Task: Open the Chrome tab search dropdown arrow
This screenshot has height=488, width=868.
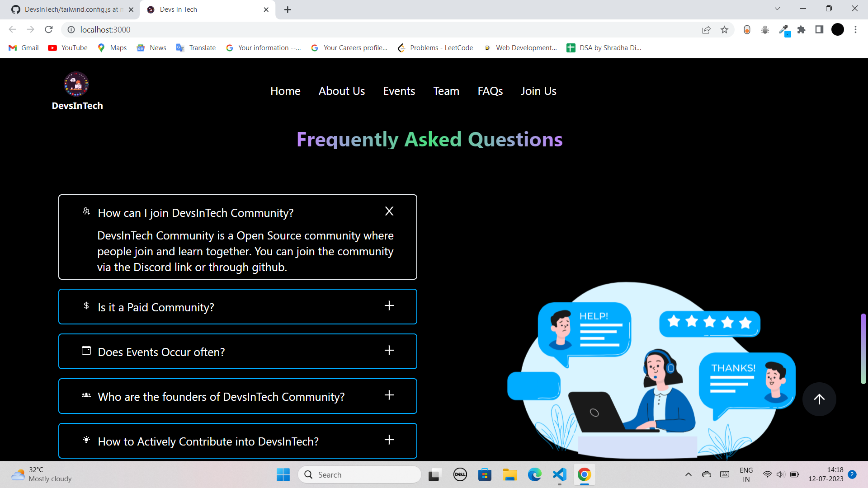Action: click(x=777, y=9)
